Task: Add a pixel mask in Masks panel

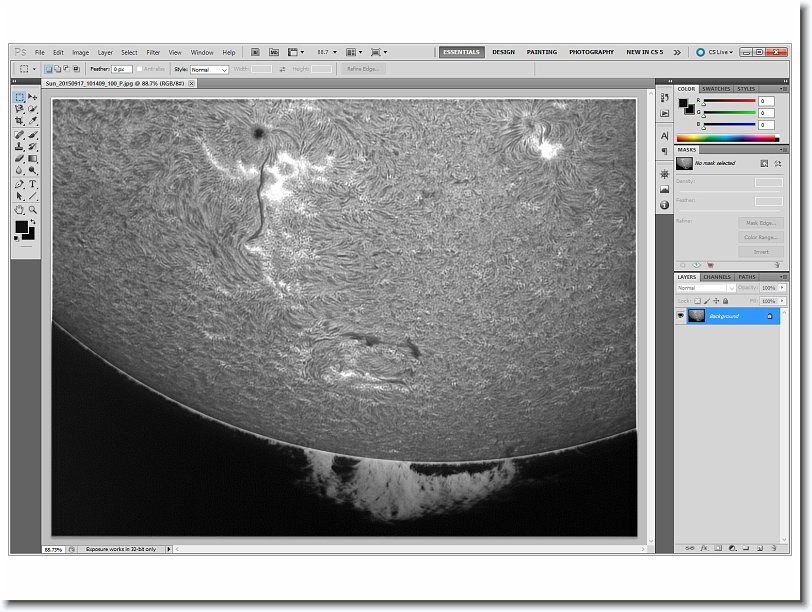Action: pos(764,164)
